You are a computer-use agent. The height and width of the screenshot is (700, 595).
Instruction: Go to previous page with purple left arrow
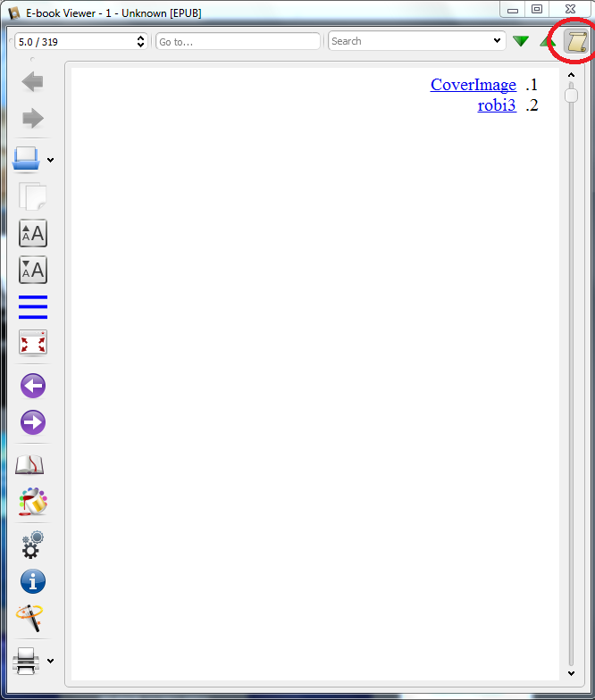point(32,386)
